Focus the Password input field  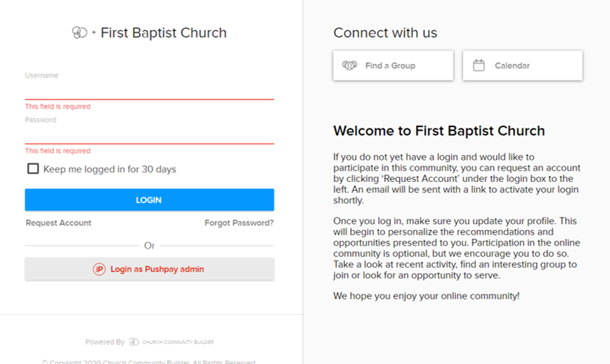coord(150,135)
